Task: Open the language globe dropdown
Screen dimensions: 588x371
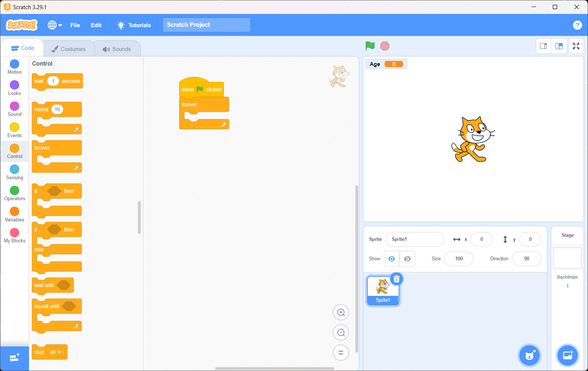Action: [55, 25]
